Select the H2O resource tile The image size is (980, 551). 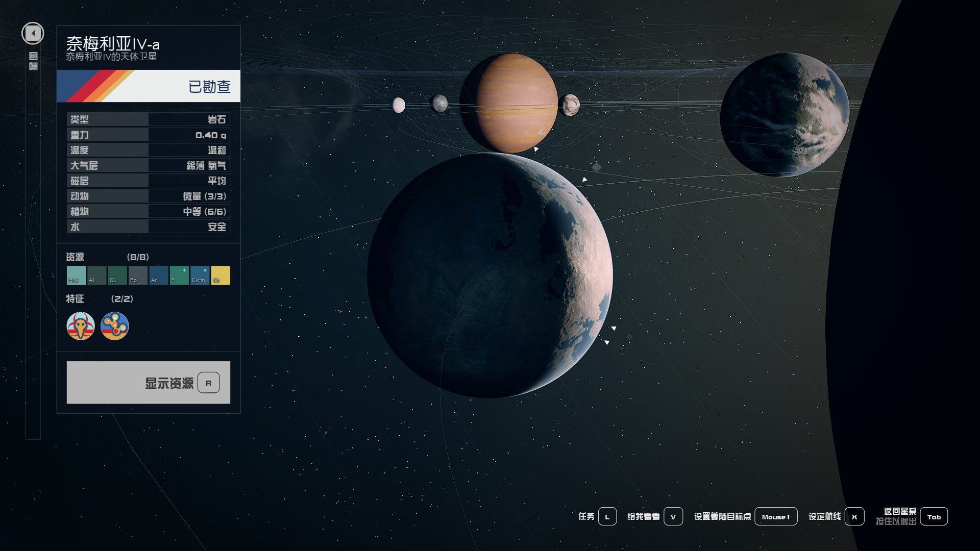pos(76,275)
